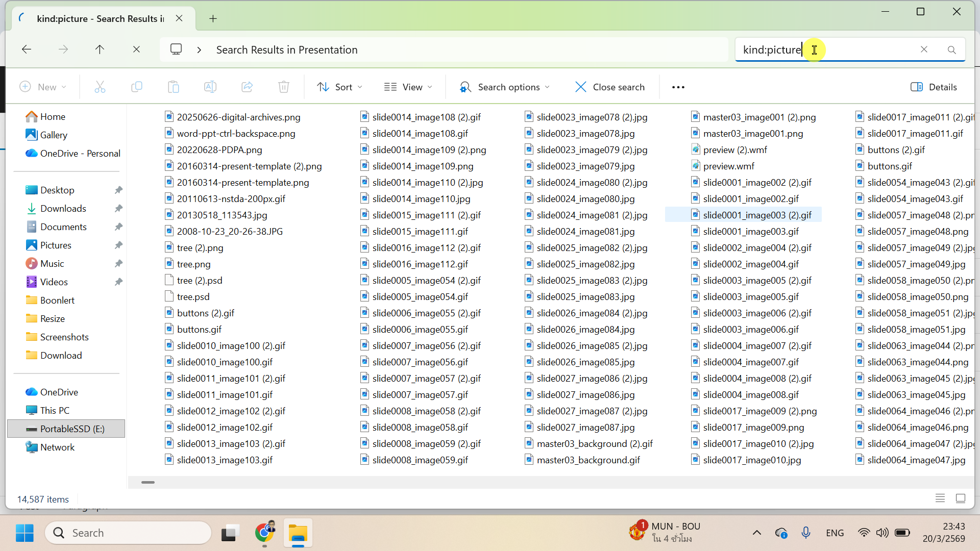Open a new tab with plus button
980x551 pixels.
[213, 19]
